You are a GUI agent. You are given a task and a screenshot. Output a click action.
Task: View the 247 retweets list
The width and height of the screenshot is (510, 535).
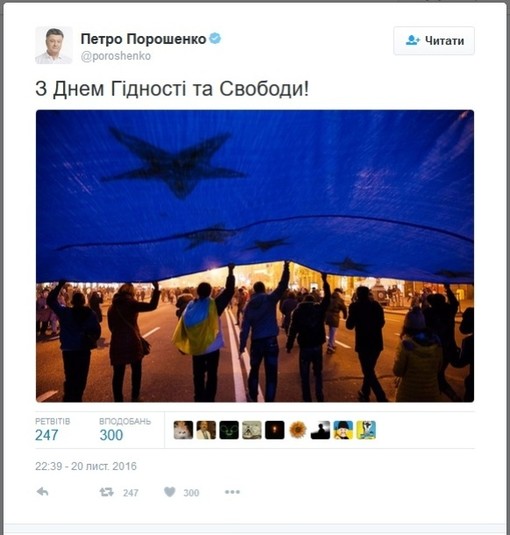click(53, 430)
